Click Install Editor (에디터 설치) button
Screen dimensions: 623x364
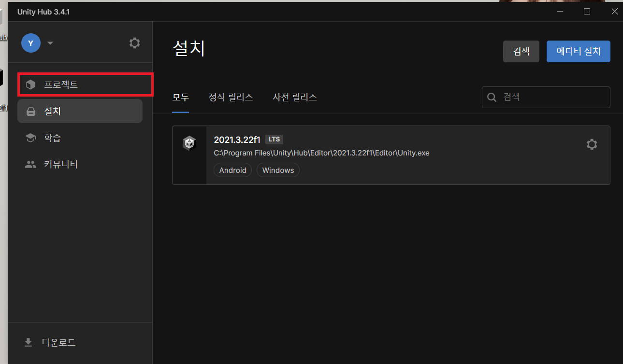579,51
